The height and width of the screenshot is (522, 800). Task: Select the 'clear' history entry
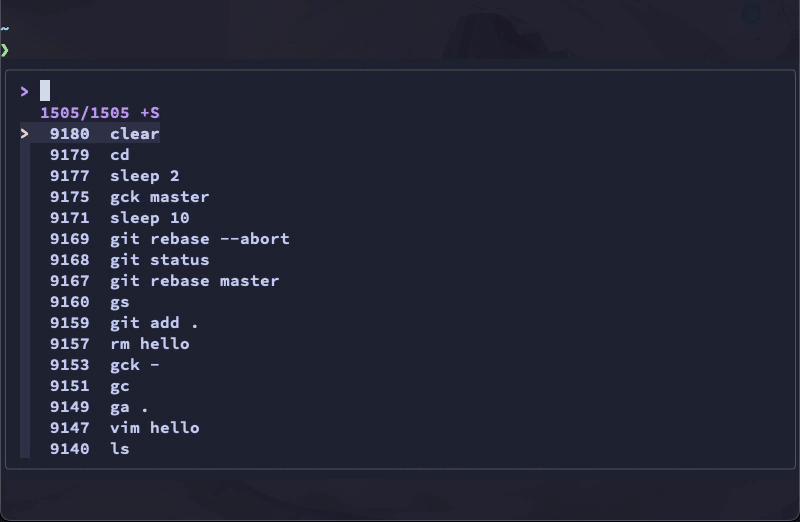134,134
